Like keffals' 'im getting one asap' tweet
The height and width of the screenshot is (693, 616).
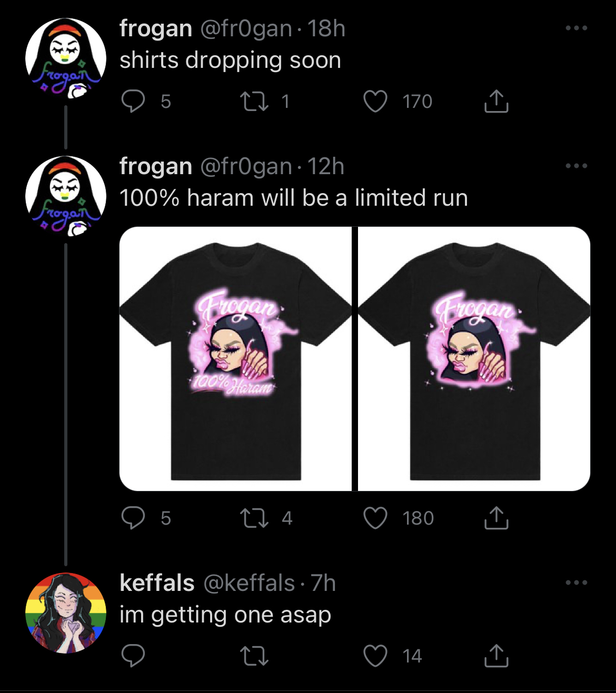coord(375,656)
